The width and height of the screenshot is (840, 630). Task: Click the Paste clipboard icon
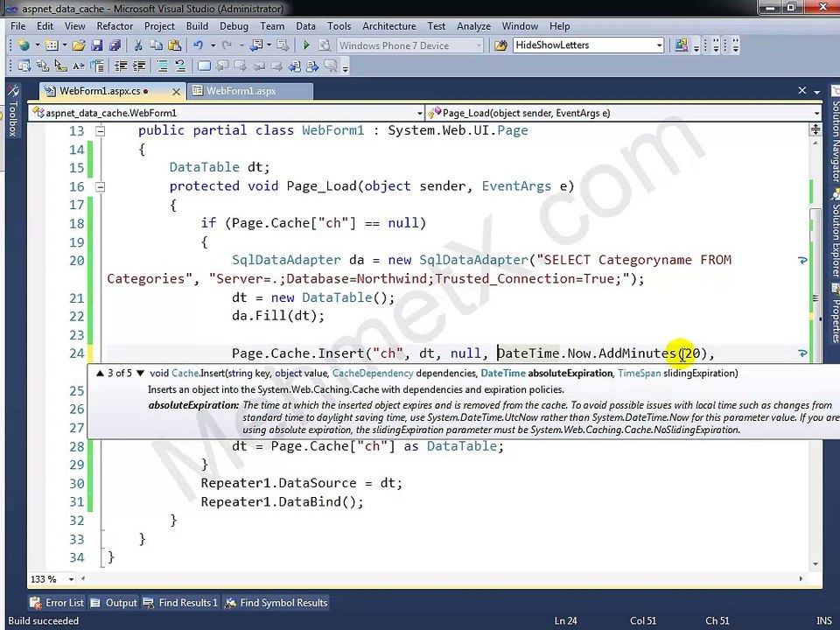click(x=174, y=45)
